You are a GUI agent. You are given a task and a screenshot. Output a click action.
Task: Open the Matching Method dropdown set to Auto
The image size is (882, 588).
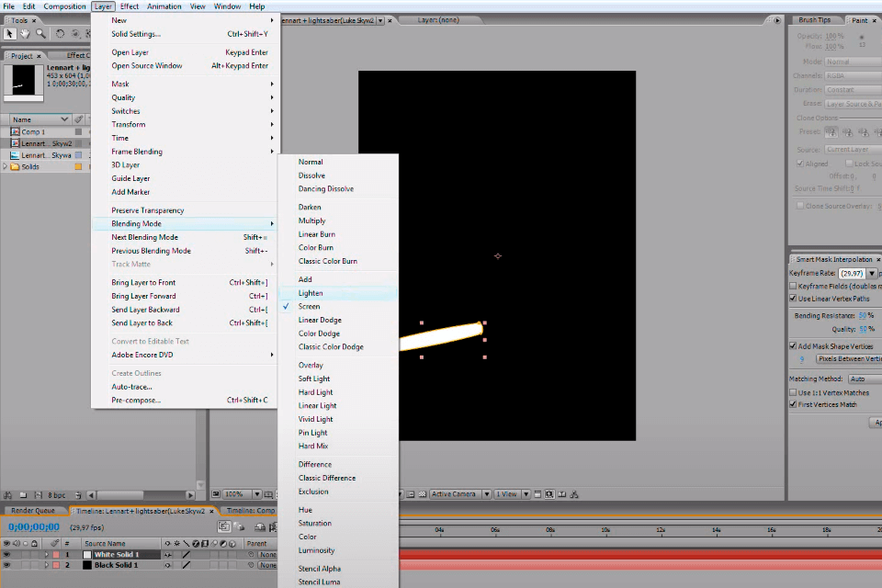click(x=864, y=379)
